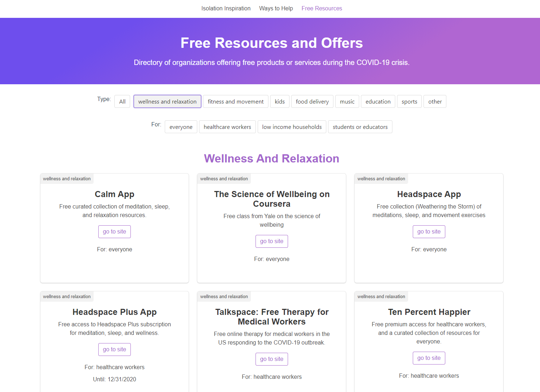
Task: Click wellness and relaxation tag on Ten Percent Happier card
Action: pyautogui.click(x=381, y=296)
